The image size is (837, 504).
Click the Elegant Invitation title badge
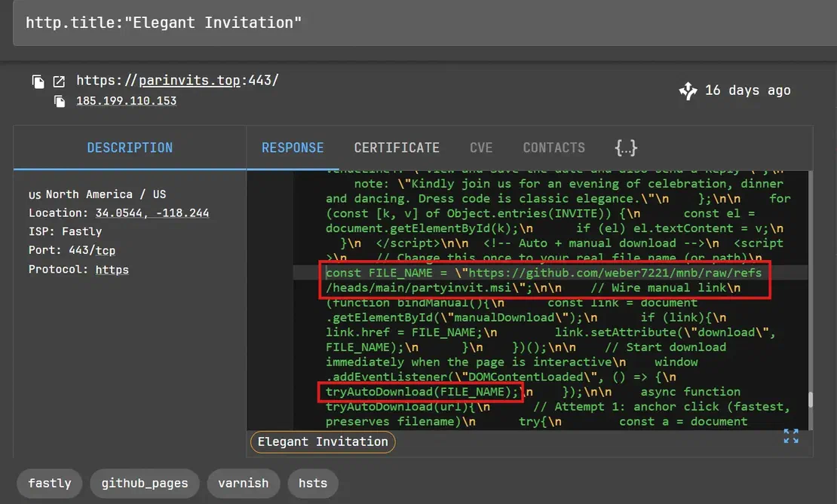pyautogui.click(x=323, y=441)
